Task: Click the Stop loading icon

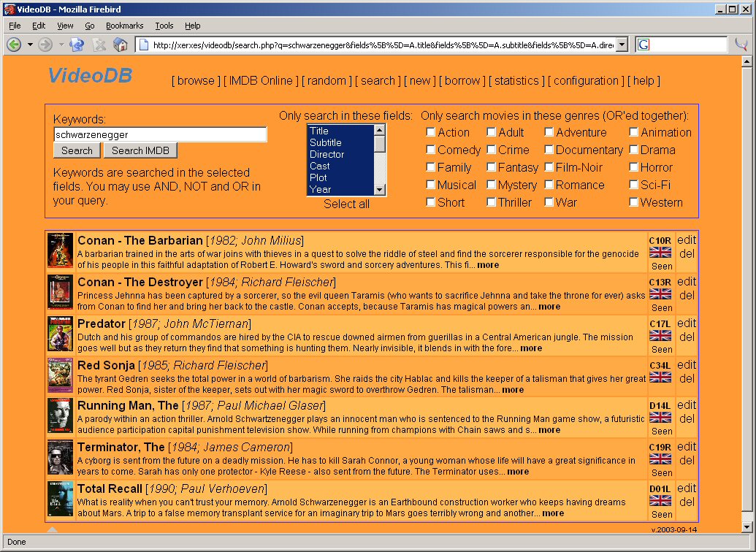Action: coord(99,45)
